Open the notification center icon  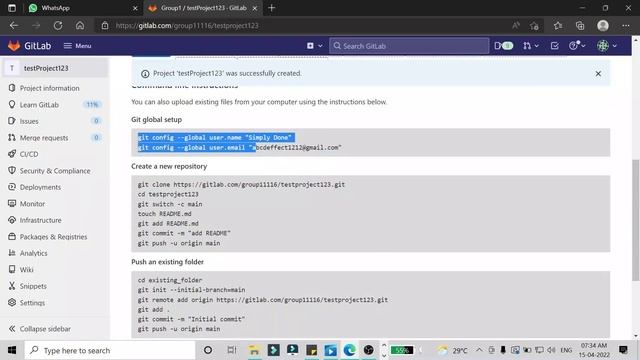click(x=623, y=350)
